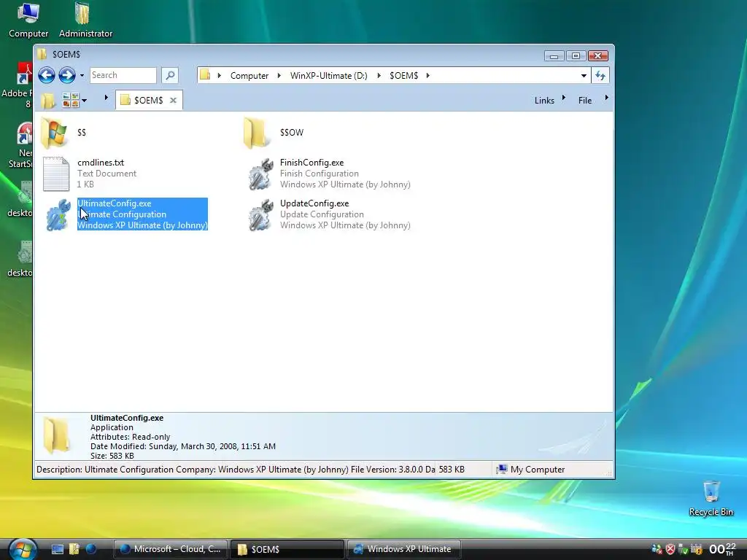Click the taskbar clock
The image size is (747, 560).
tap(723, 549)
